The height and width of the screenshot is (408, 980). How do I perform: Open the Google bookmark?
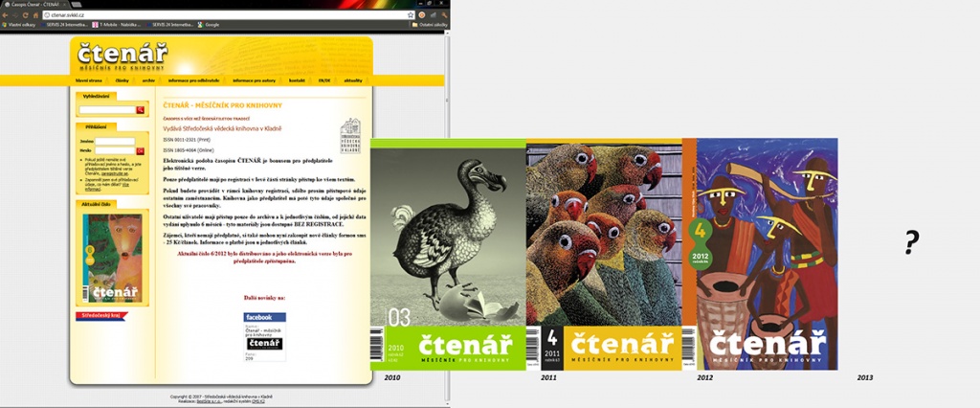point(209,24)
